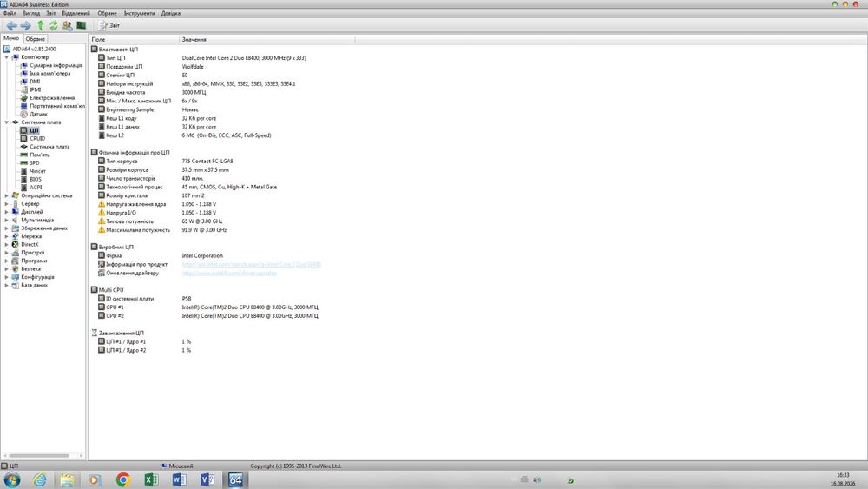Launch Internet Explorer from taskbar

click(x=40, y=479)
